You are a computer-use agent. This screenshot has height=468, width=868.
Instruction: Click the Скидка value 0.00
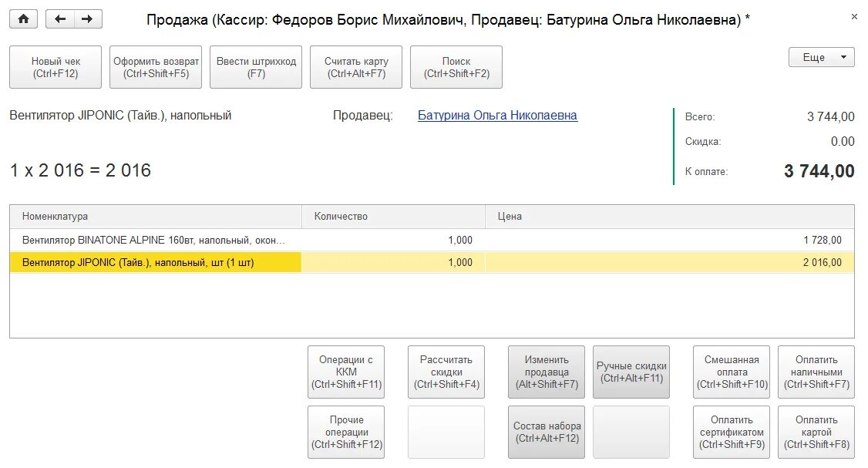(x=843, y=141)
